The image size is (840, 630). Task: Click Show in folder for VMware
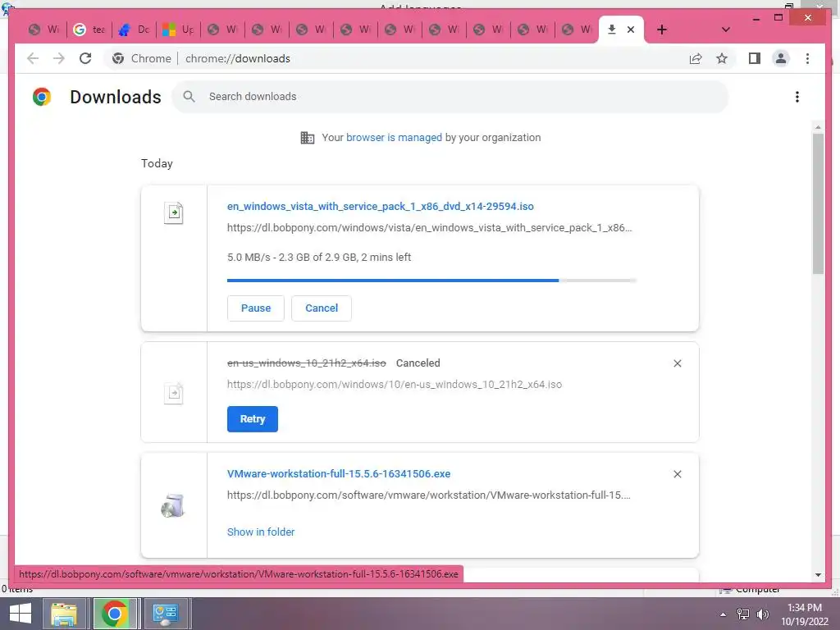261,532
